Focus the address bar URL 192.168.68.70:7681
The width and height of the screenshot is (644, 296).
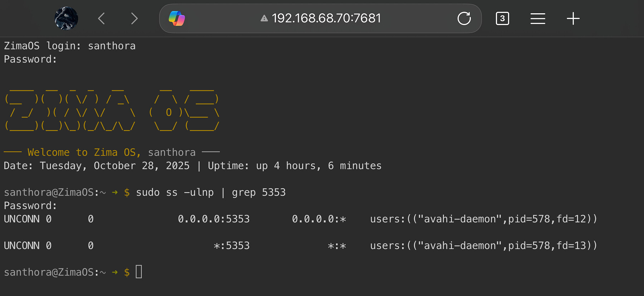pyautogui.click(x=326, y=18)
